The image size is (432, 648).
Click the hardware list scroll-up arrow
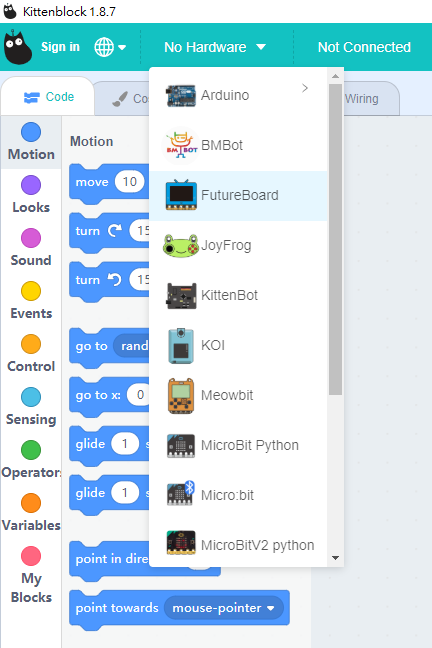[335, 76]
